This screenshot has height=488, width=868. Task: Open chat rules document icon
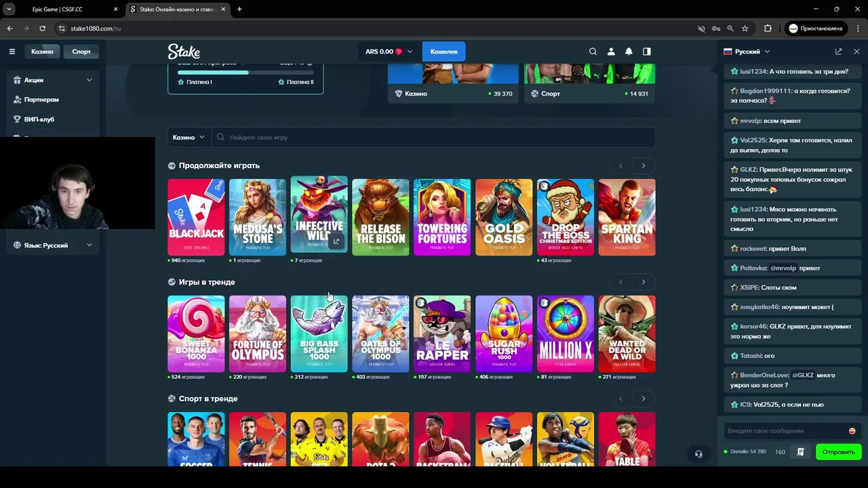800,451
